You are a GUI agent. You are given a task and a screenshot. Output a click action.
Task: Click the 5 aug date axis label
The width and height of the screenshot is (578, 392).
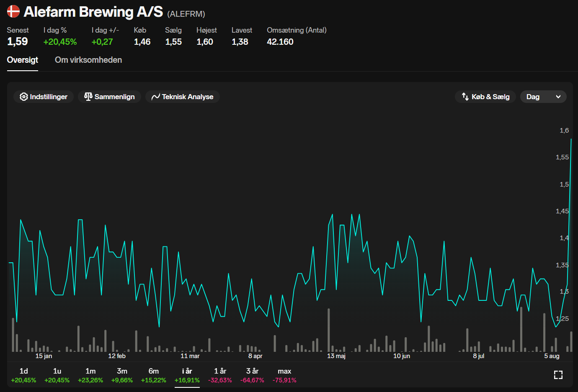coord(552,356)
